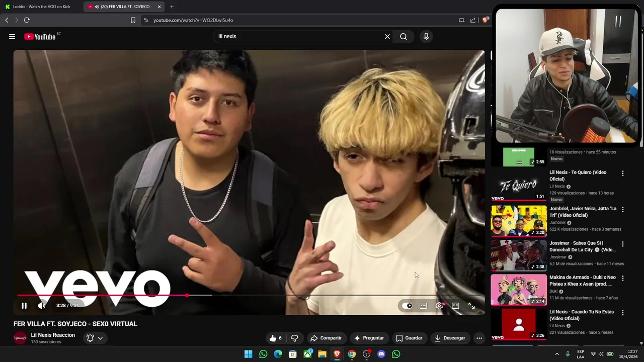The image size is (644, 362).
Task: Open a new browser tab
Action: coord(172,7)
